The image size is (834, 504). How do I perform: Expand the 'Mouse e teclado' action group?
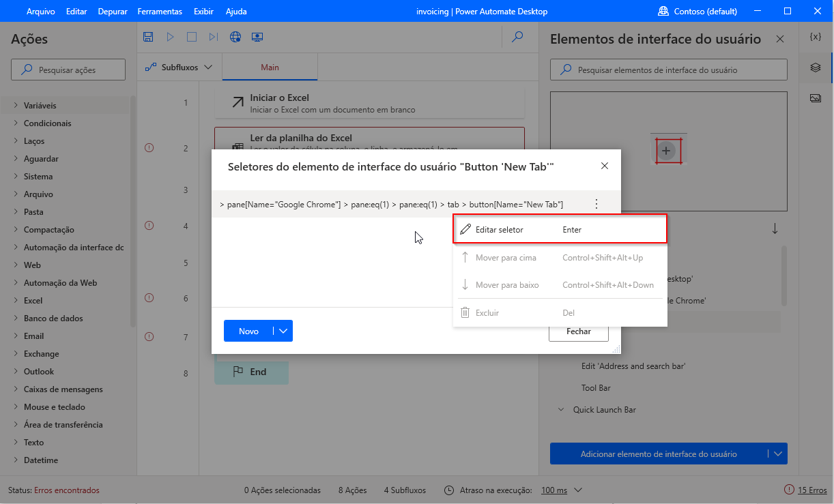(x=16, y=407)
